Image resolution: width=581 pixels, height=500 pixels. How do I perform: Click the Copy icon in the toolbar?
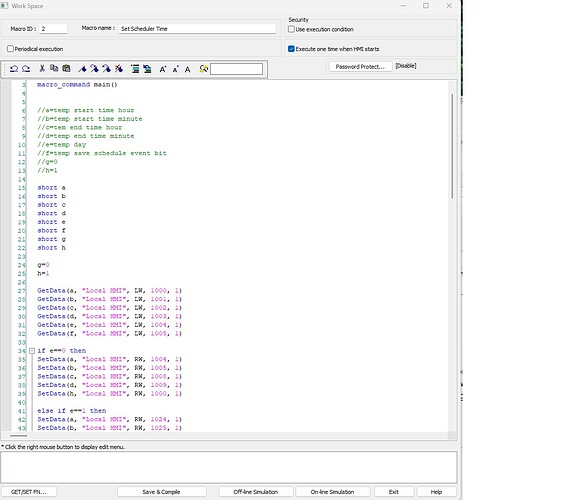tap(54, 69)
